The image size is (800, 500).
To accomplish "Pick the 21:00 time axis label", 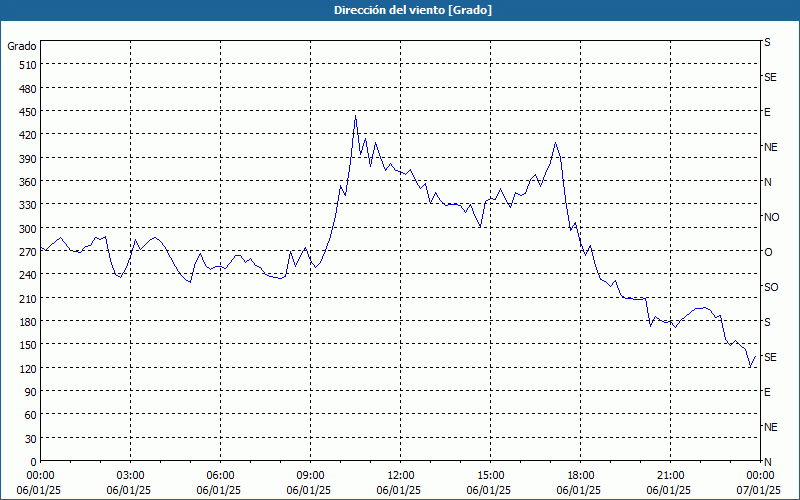I will coord(670,476).
